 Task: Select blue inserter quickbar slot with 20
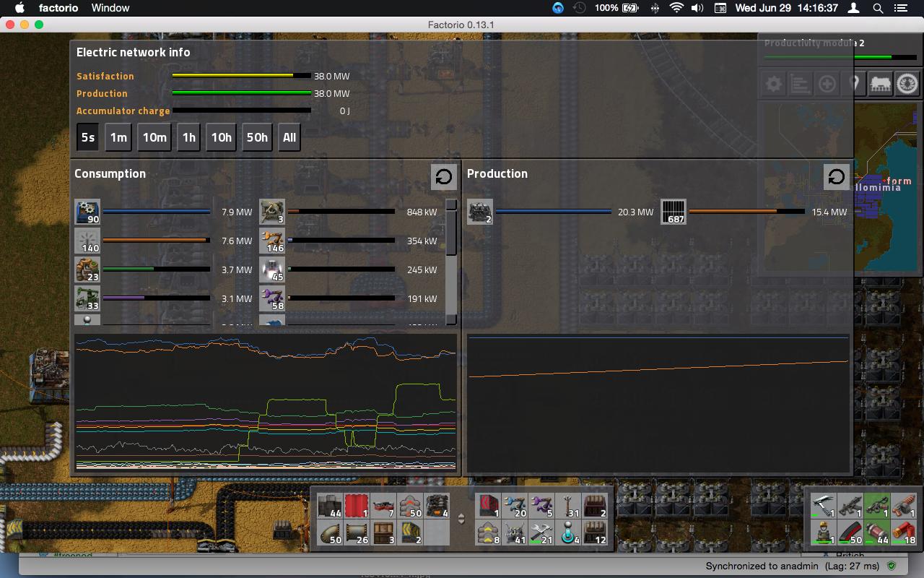tap(515, 506)
